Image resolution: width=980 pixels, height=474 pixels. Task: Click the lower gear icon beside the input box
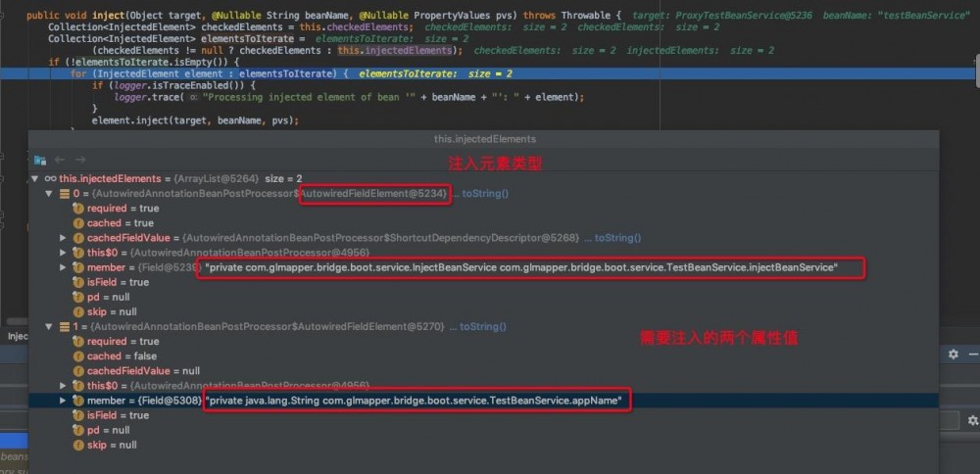[973, 420]
